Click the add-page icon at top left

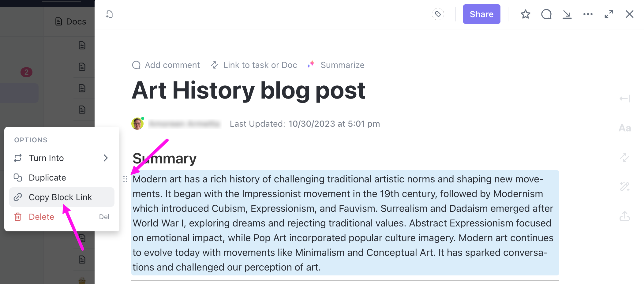click(x=109, y=14)
